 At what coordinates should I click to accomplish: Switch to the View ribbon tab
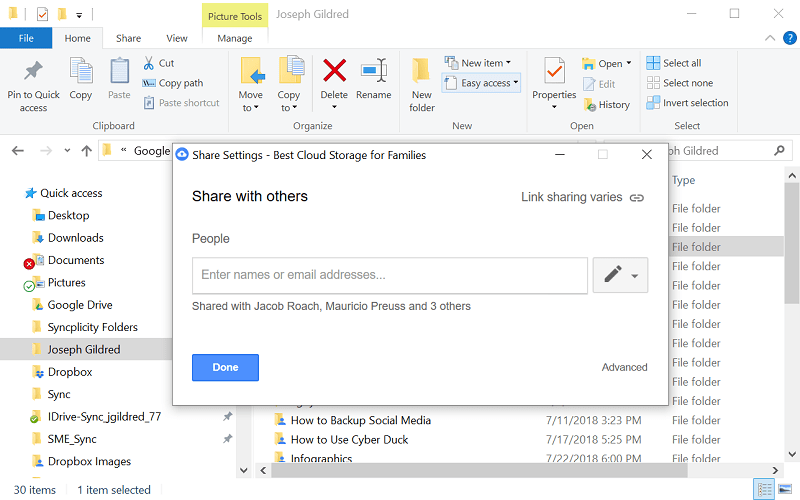tap(177, 38)
